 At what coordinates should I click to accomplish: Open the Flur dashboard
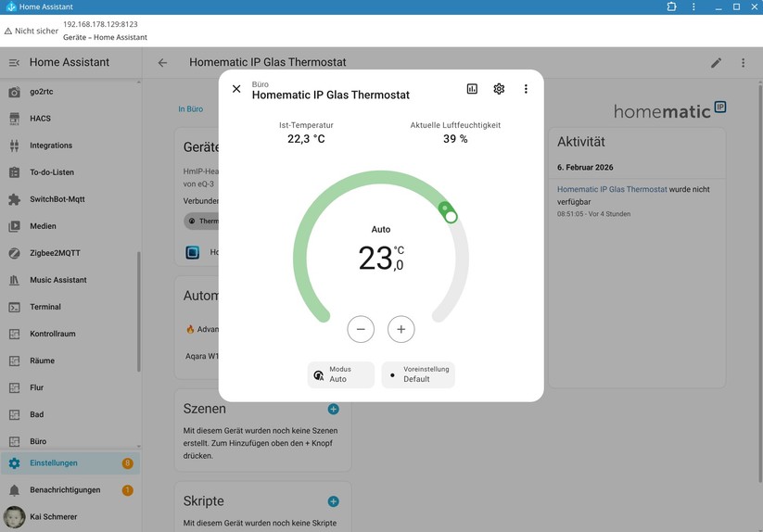coord(70,387)
